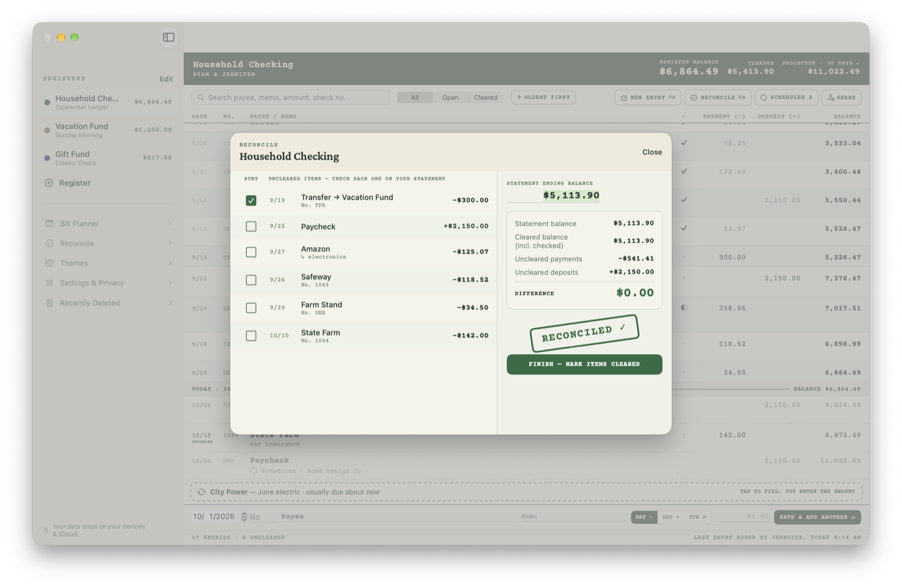Click the half-cleared marker on 358.96 row
902x588 pixels.
684,308
